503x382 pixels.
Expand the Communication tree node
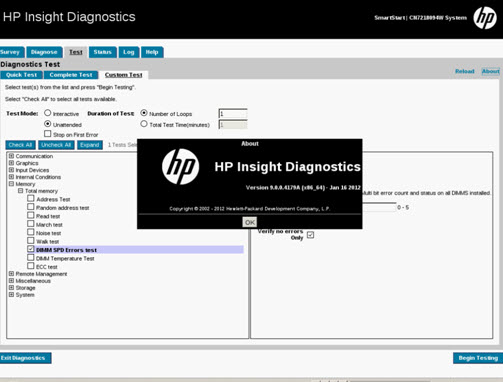(x=11, y=156)
